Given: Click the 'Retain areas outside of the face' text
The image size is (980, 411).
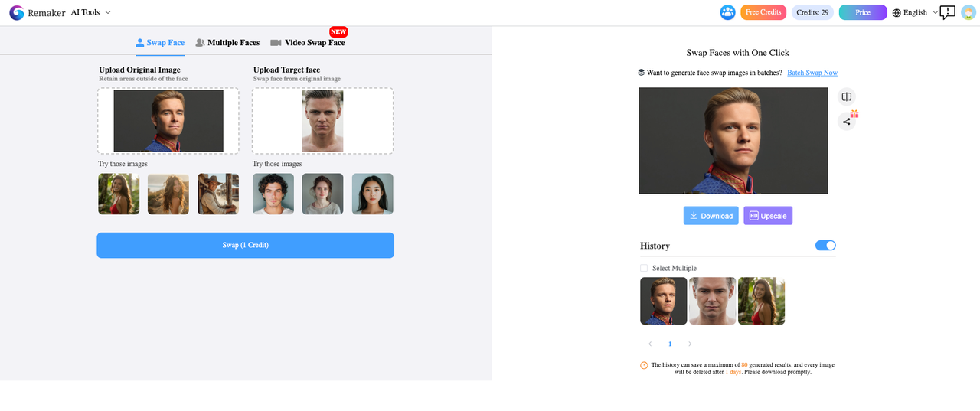Looking at the screenshot, I should coord(143,79).
